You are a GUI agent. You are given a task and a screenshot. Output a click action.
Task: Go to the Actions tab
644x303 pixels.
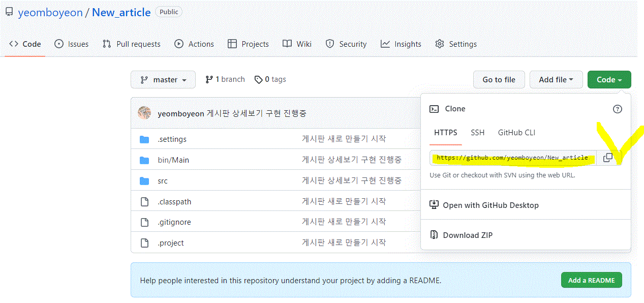[x=194, y=44]
